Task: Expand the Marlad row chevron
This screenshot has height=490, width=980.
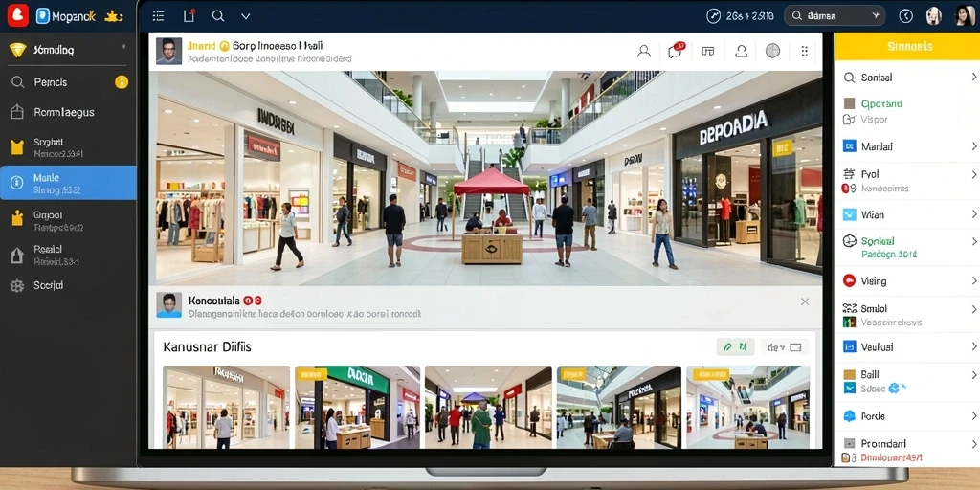Action: (x=973, y=146)
